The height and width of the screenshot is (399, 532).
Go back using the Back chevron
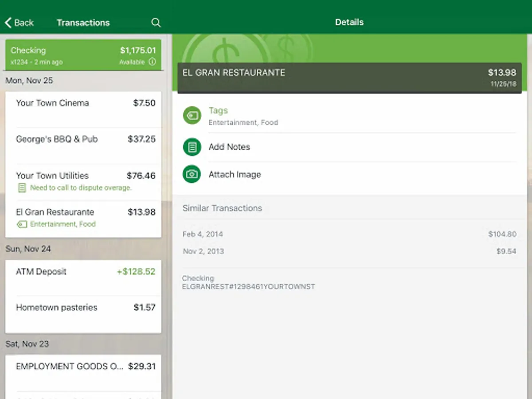point(8,23)
